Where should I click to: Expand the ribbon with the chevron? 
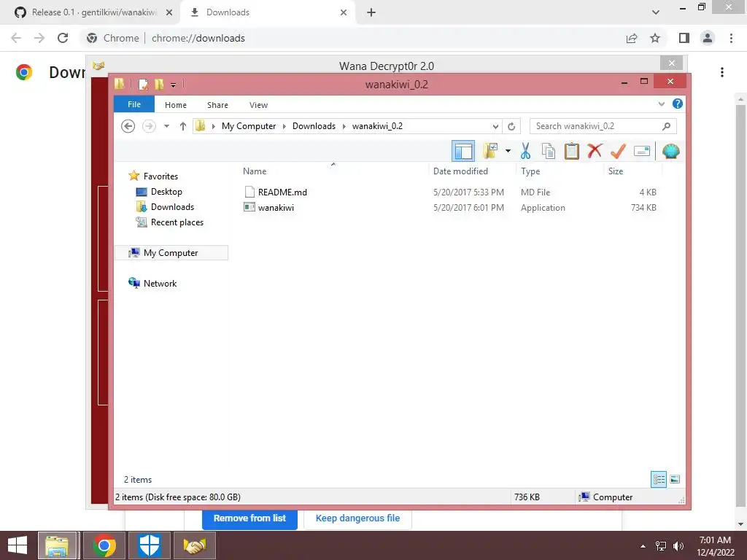click(661, 104)
